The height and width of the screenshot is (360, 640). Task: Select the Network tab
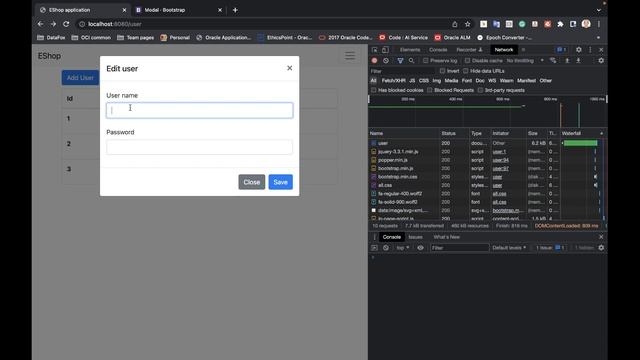tap(504, 50)
